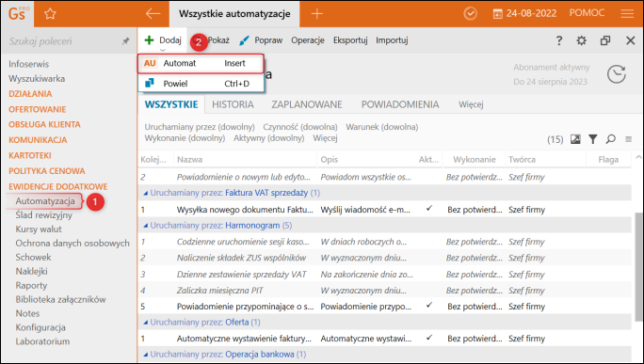The image size is (644, 364).
Task: Click the Importuj toolbar button
Action: click(392, 40)
